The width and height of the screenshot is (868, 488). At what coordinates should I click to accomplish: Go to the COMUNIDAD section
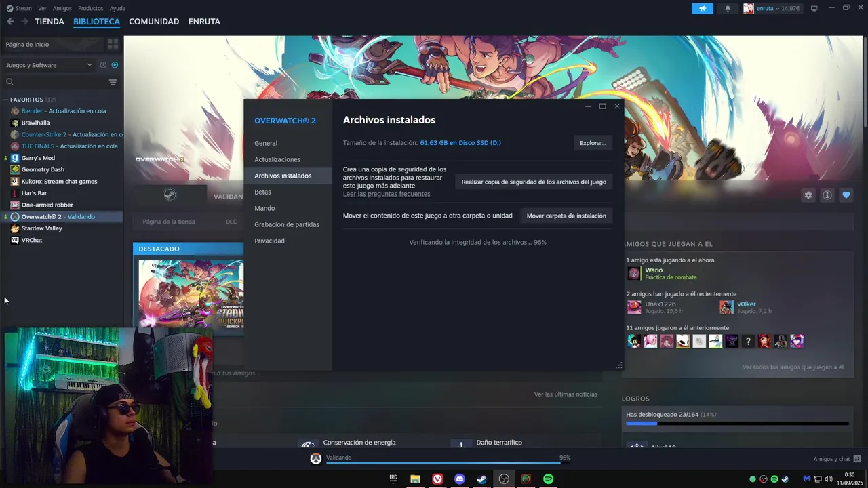tap(154, 21)
